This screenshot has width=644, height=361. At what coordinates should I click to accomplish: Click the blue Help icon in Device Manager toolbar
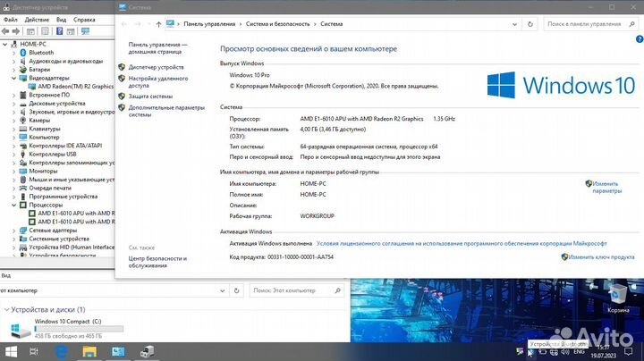pyautogui.click(x=60, y=31)
